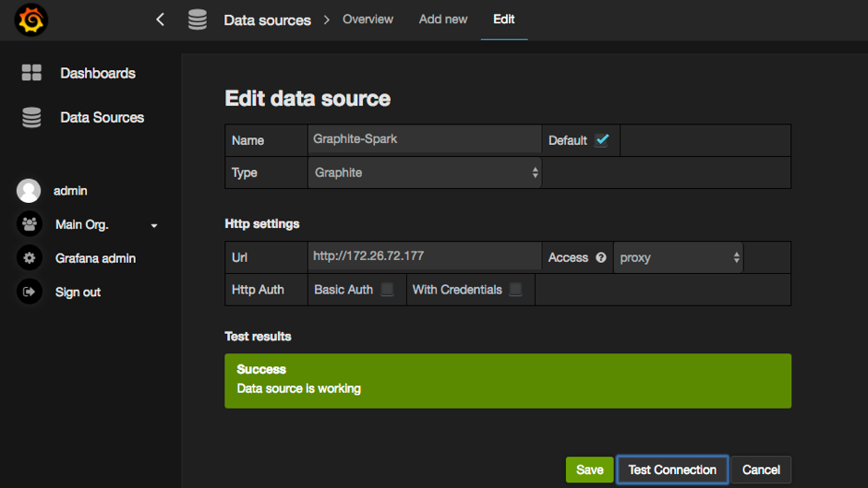
Task: Open the Type dropdown showing Graphite
Action: (425, 173)
